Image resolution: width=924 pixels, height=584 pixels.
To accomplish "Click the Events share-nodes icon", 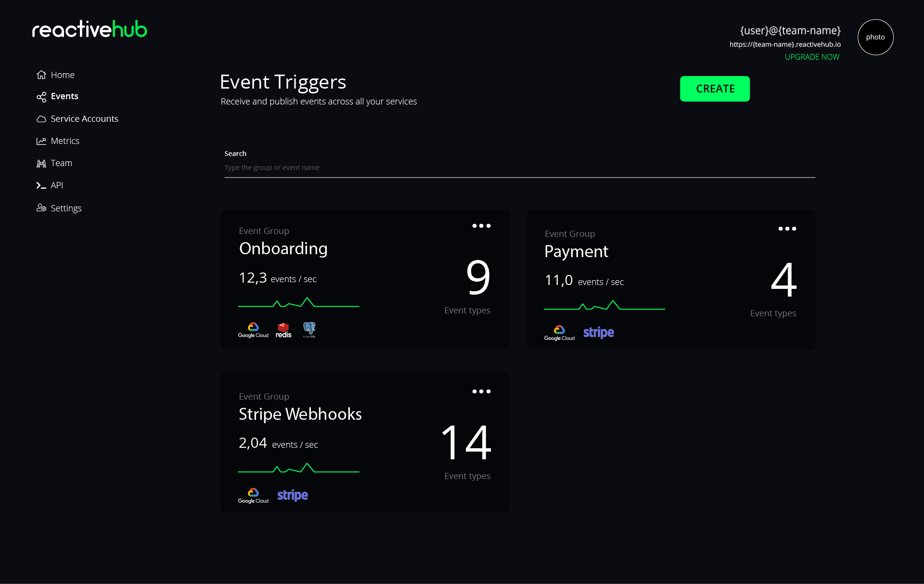I will pyautogui.click(x=41, y=97).
